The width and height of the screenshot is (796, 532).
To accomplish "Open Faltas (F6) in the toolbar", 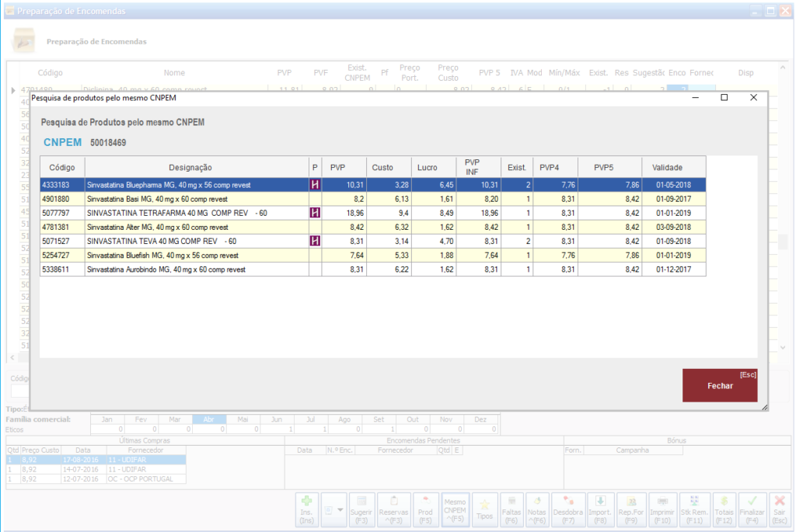I will [x=511, y=509].
